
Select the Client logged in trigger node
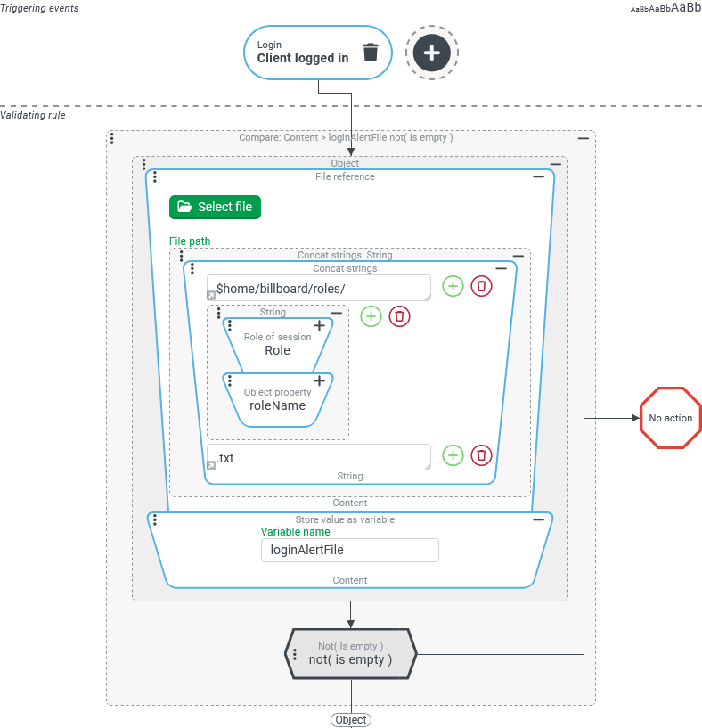(x=318, y=53)
